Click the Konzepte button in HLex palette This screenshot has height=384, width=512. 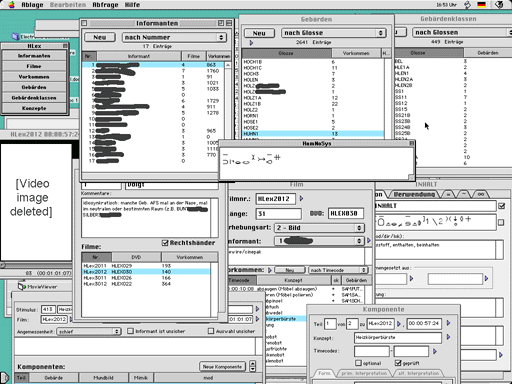coord(34,108)
